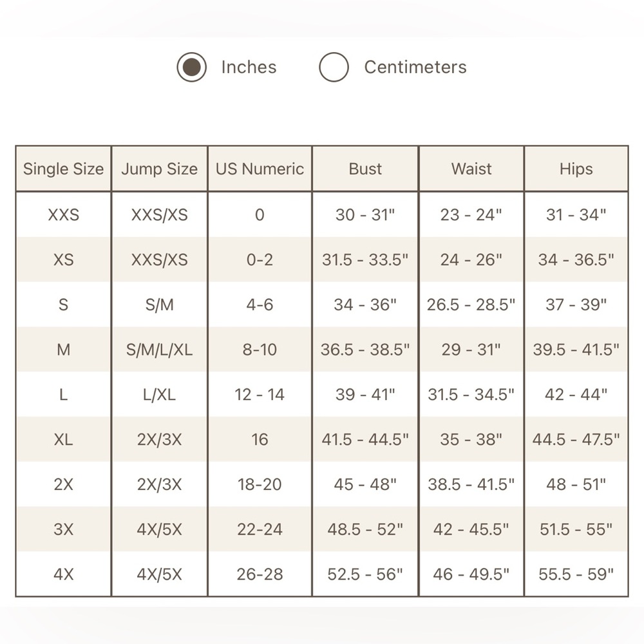
Task: Select the Centimeters radio button
Action: 334,67
